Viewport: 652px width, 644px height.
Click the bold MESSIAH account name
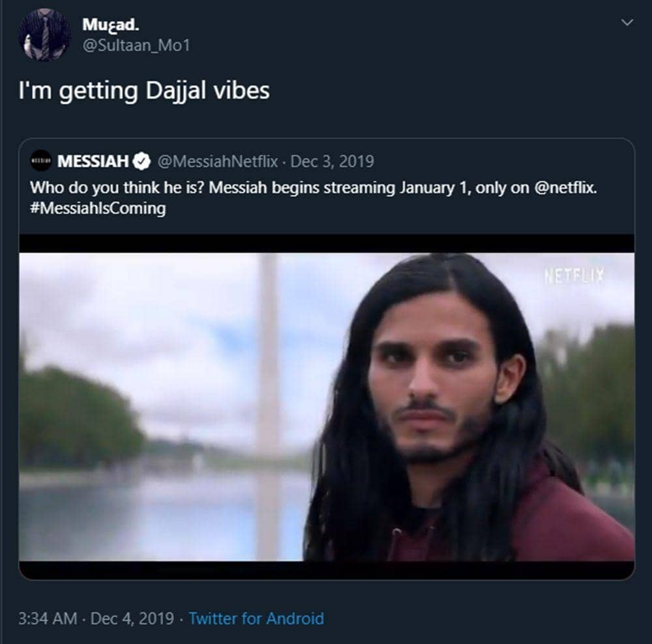(x=94, y=160)
